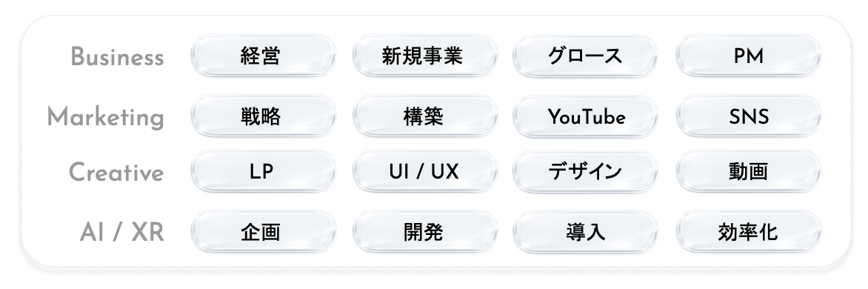Select the 新規事業 button
This screenshot has height=289, width=868.
point(424,56)
